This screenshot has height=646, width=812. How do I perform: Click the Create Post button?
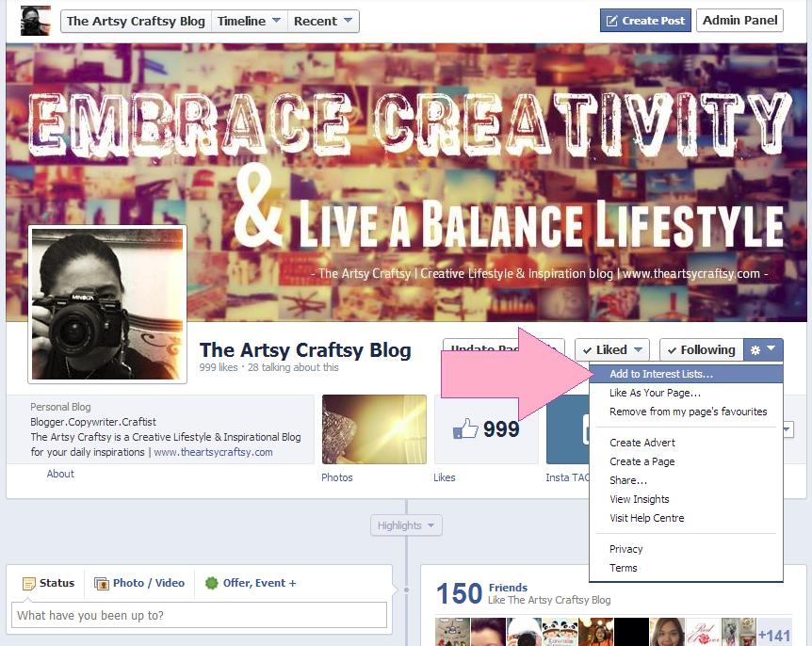coord(645,21)
